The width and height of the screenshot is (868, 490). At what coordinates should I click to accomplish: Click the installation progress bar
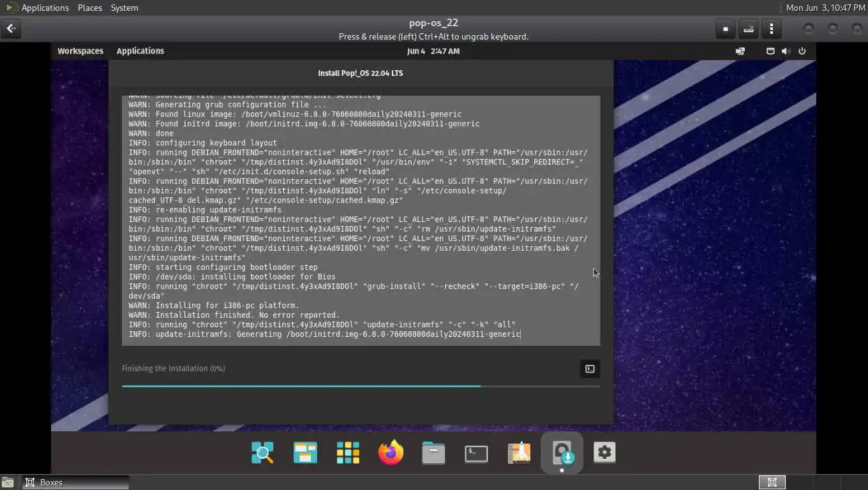click(x=361, y=386)
